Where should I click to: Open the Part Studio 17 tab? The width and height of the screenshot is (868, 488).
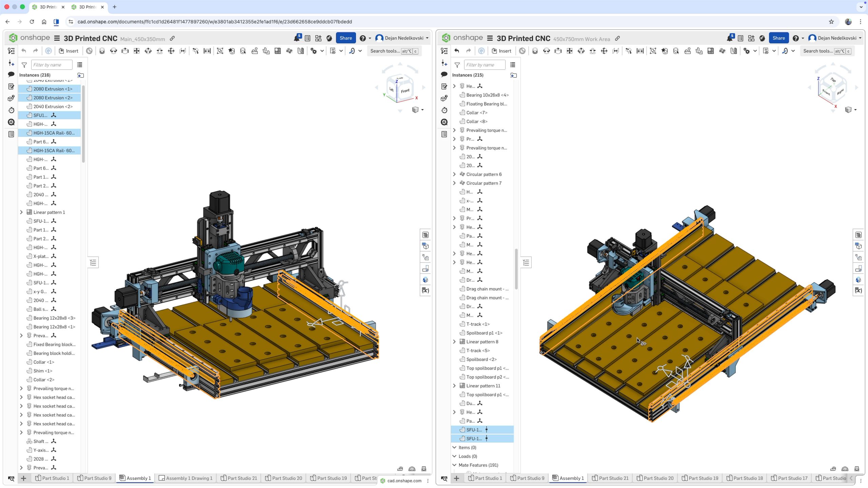click(789, 478)
